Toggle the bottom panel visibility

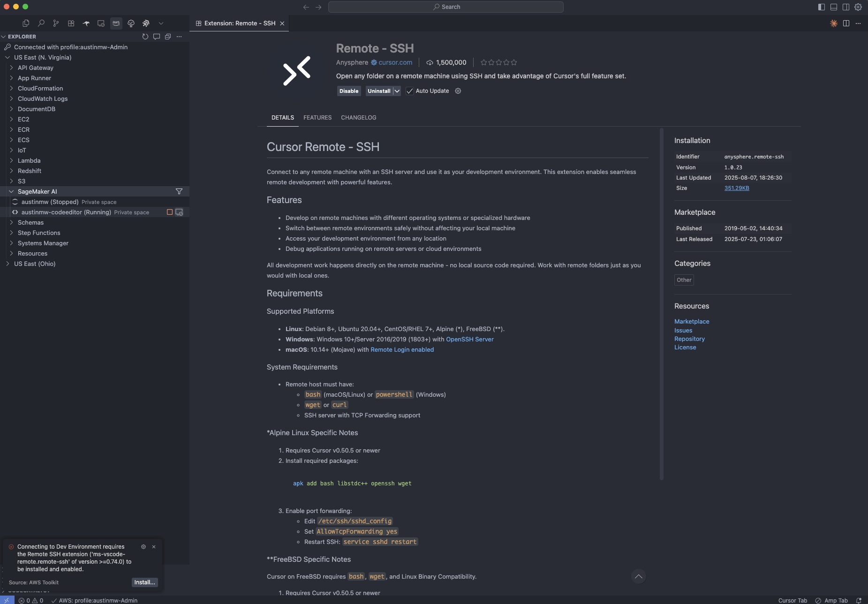point(834,7)
